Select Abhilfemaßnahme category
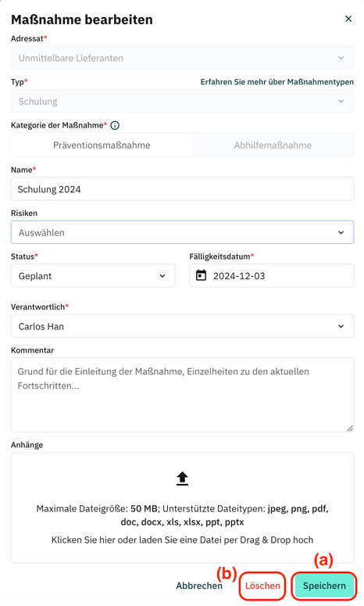 273,145
